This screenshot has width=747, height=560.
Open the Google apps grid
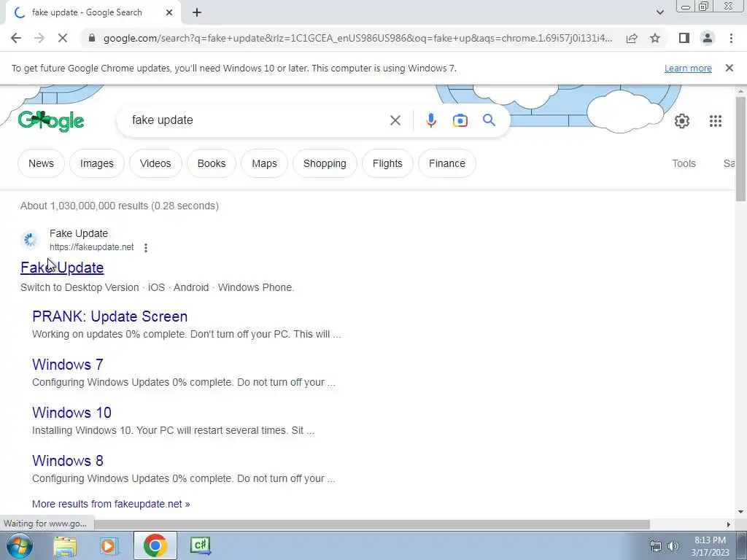point(715,121)
